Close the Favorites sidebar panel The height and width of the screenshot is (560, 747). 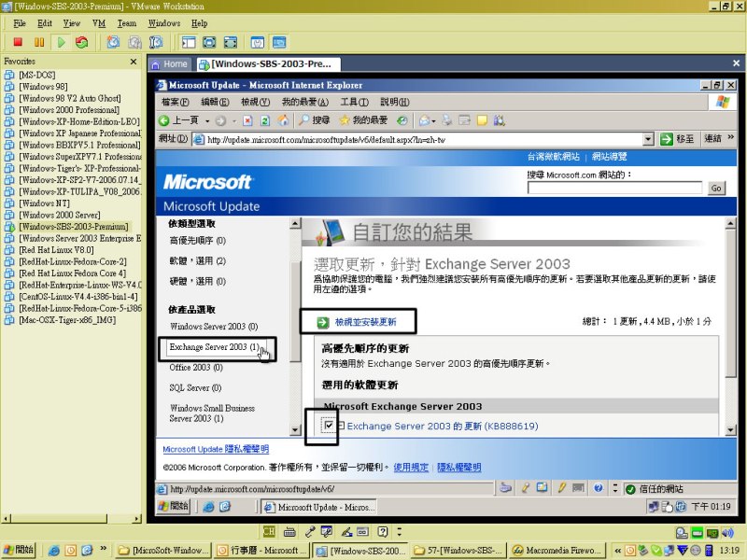(x=134, y=62)
